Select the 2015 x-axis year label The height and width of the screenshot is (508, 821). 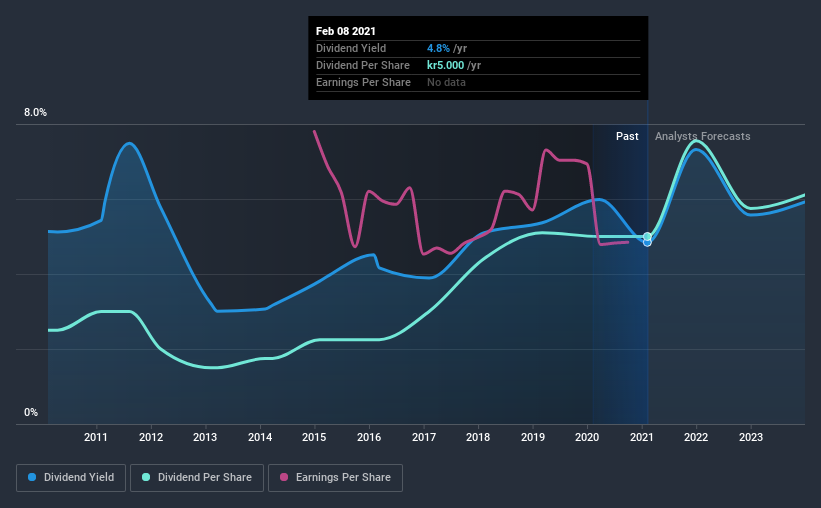(x=314, y=437)
